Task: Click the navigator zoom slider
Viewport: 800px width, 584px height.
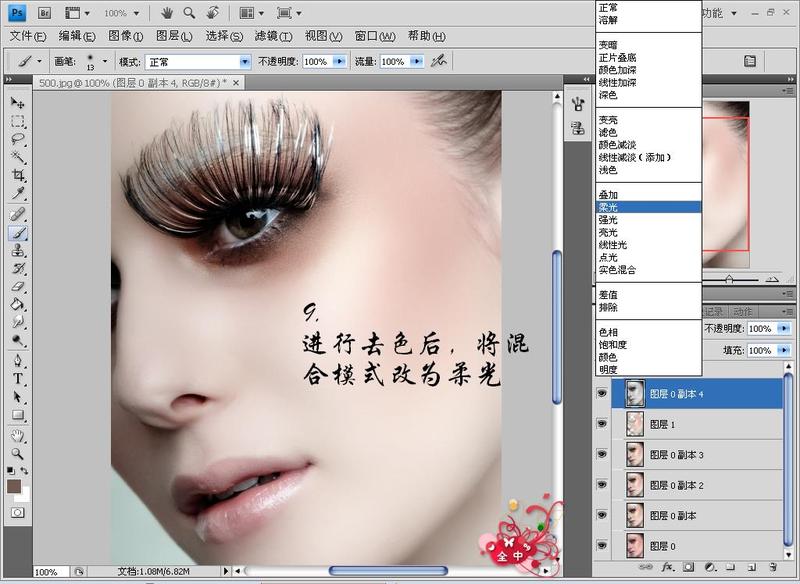Action: (x=730, y=279)
